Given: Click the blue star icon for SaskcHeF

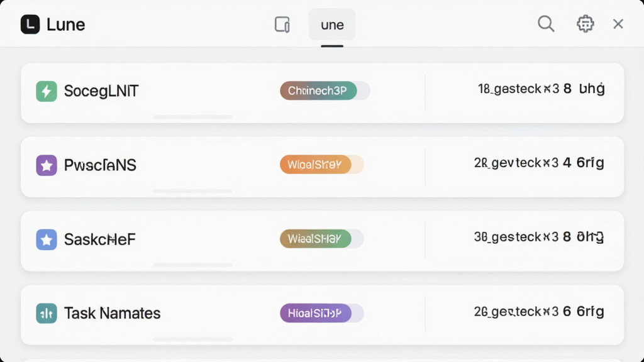Looking at the screenshot, I should (47, 239).
